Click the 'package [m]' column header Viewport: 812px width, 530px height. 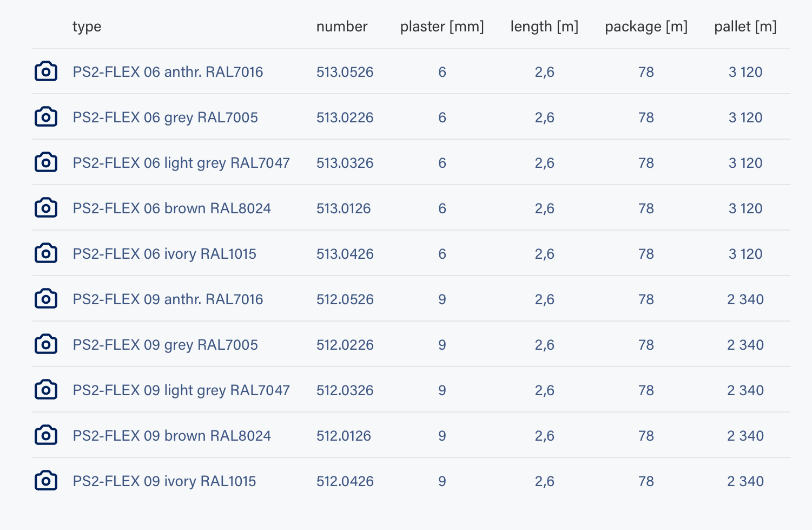pos(646,27)
